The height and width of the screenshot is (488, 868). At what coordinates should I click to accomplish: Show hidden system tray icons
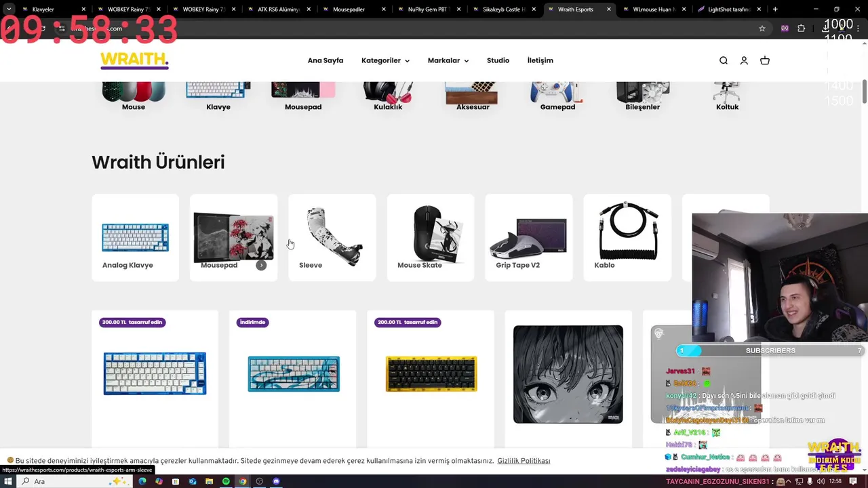(787, 481)
